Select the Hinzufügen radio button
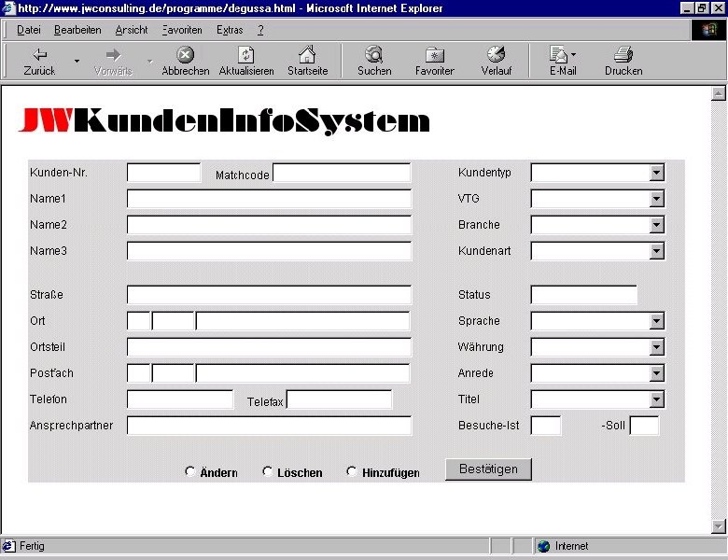Screen dimensions: 728x560 click(x=352, y=471)
